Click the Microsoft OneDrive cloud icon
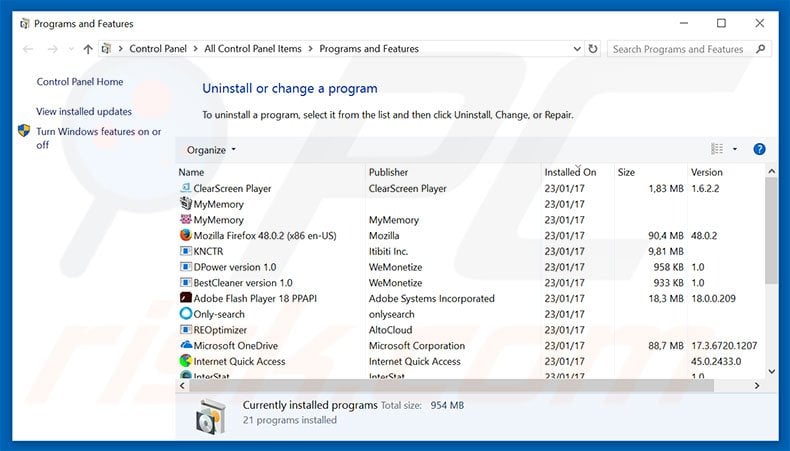Viewport: 790px width, 451px height. pos(186,345)
